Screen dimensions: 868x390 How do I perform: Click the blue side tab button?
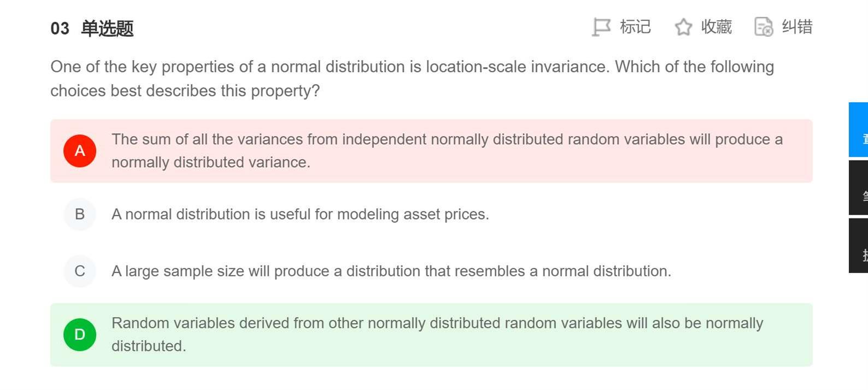click(x=858, y=129)
